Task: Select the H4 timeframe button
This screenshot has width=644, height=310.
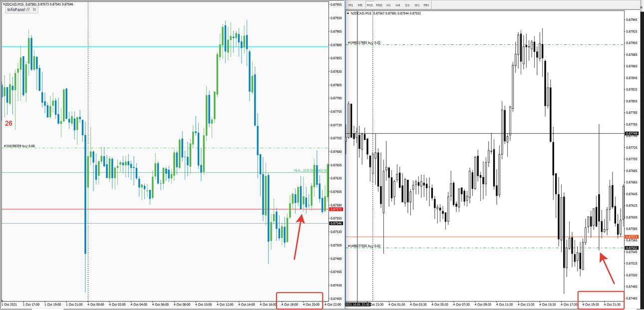Action: [398, 5]
